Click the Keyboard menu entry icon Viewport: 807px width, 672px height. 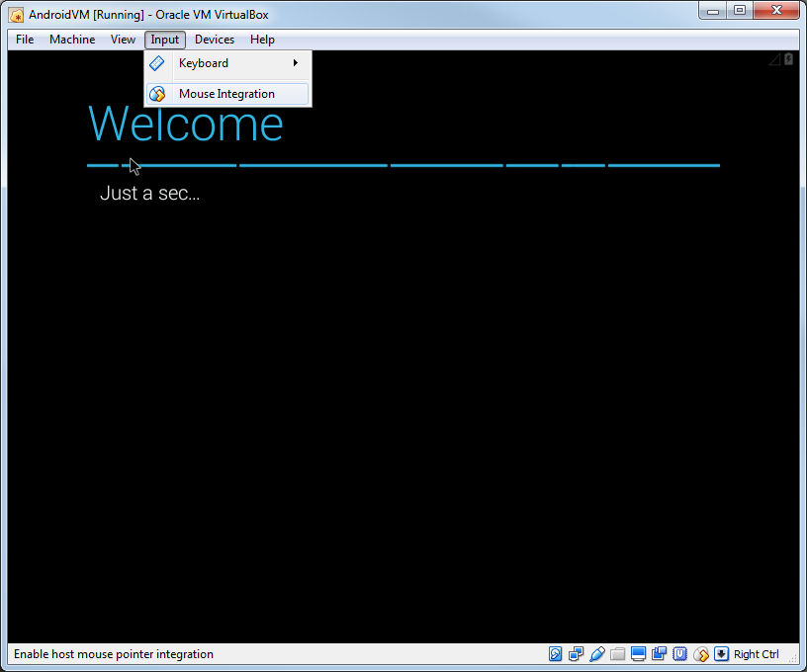(157, 63)
